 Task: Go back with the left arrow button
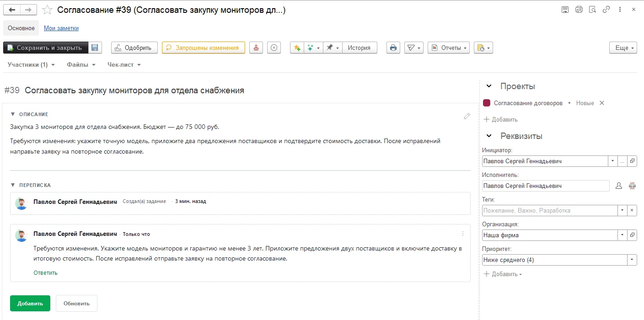pos(12,10)
